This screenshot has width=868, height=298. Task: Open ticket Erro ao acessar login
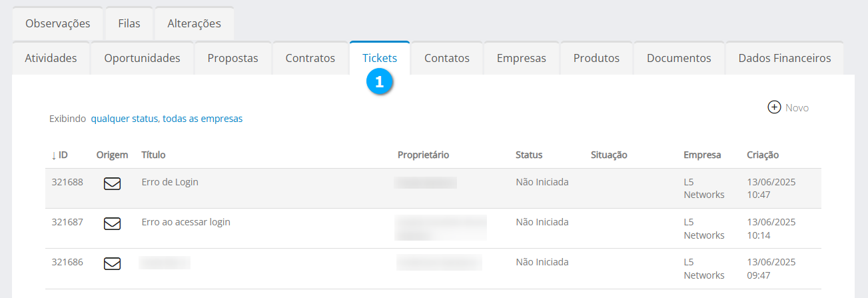186,222
